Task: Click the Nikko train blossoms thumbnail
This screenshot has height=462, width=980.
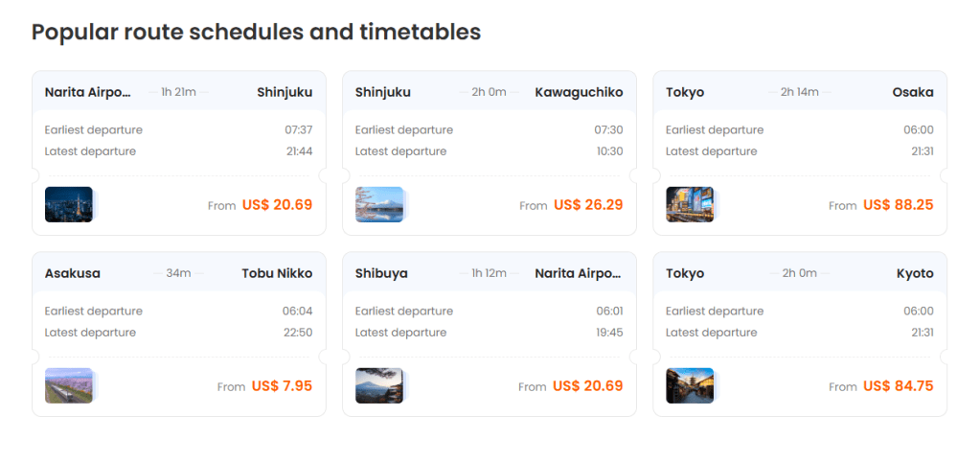Action: 69,385
